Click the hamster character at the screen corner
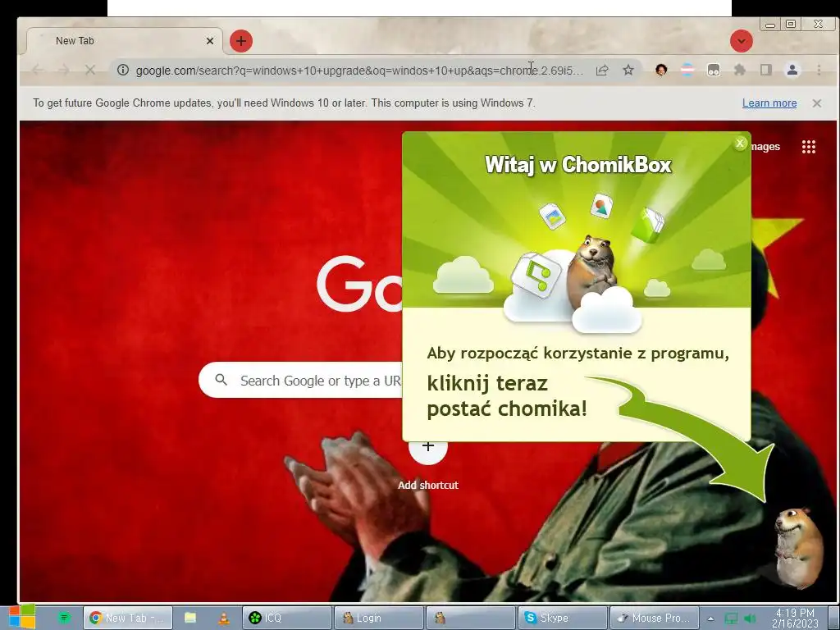The height and width of the screenshot is (630, 840). coord(798,547)
